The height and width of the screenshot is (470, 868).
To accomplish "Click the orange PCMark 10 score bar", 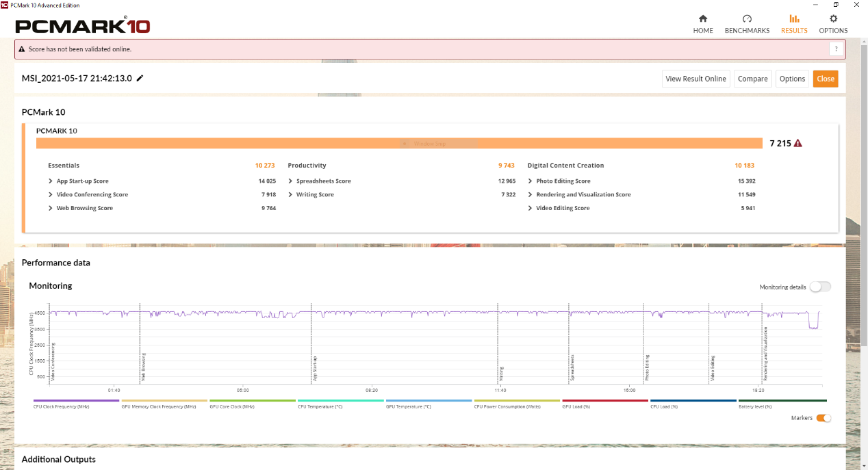I will click(399, 143).
